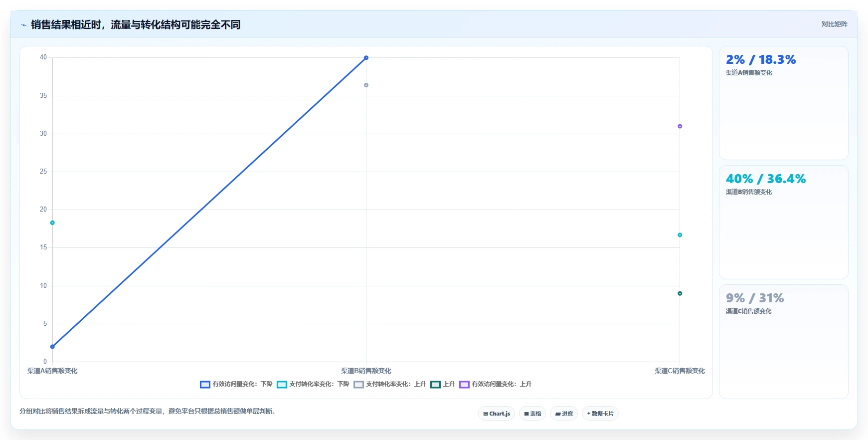The image size is (868, 440).
Task: Click the purple data point near 31 on 渠道C
Action: (680, 126)
